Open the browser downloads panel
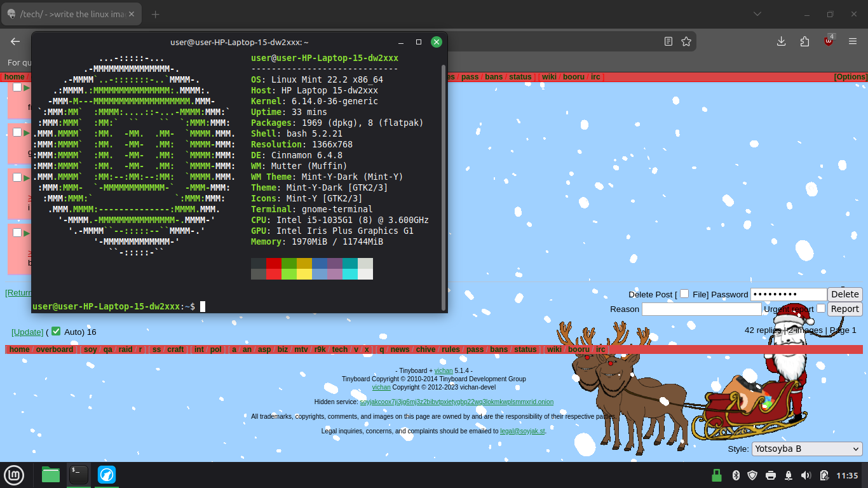The height and width of the screenshot is (488, 868). [782, 41]
